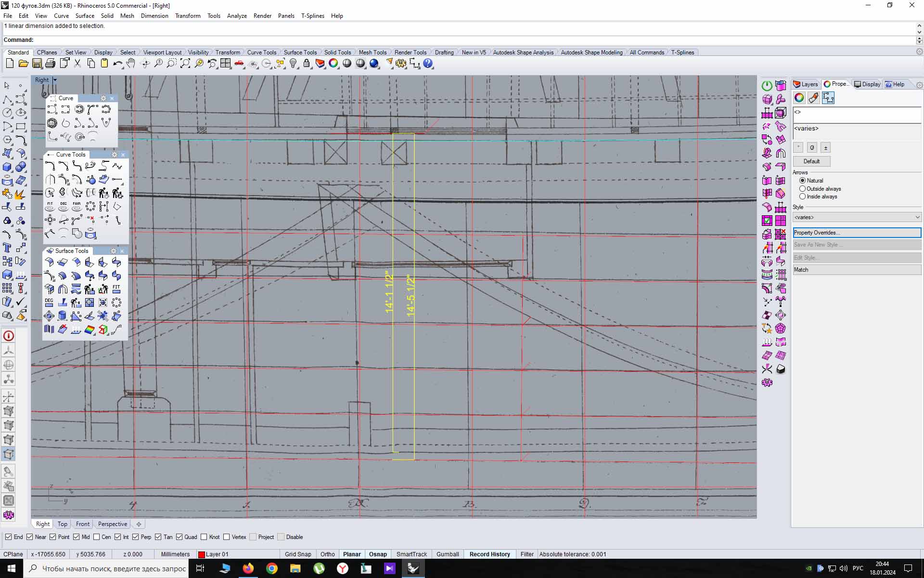The height and width of the screenshot is (578, 924).
Task: Open the T-Splines menu
Action: pyautogui.click(x=313, y=15)
